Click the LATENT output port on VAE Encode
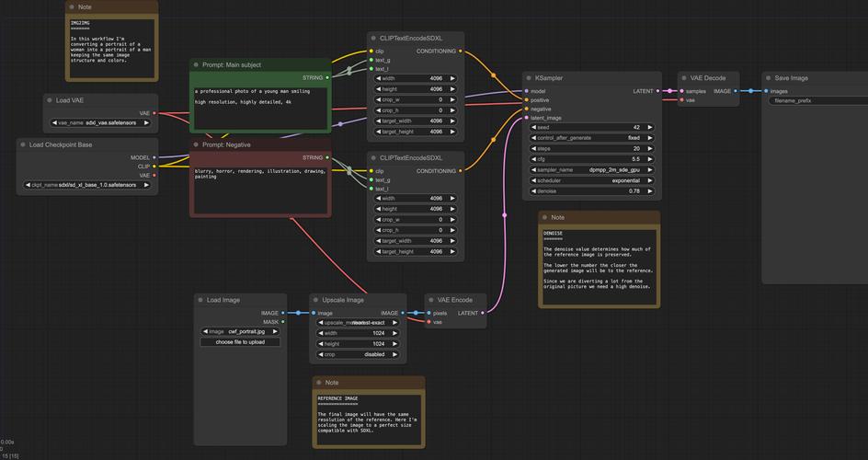 (x=481, y=313)
